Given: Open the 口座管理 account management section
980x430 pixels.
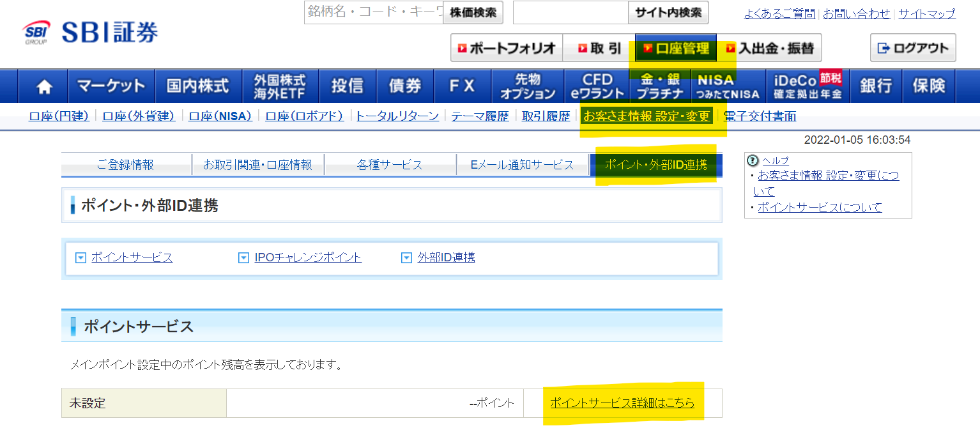Looking at the screenshot, I should coord(675,47).
